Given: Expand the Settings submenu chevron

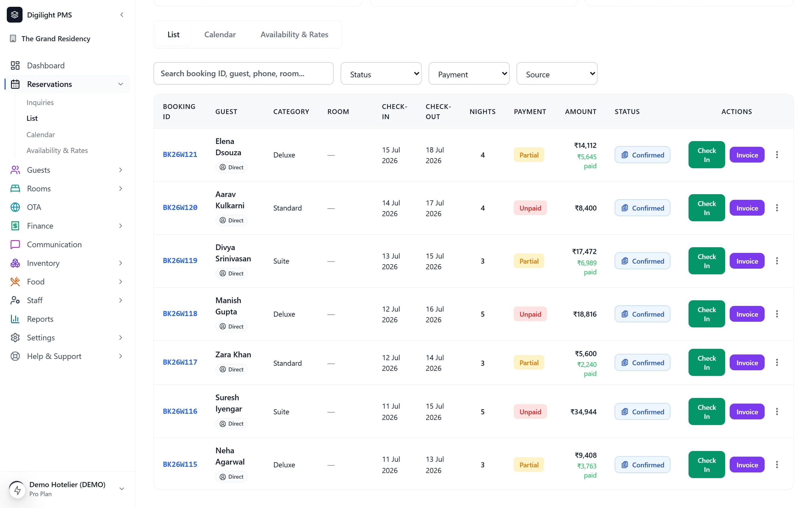Looking at the screenshot, I should tap(120, 338).
